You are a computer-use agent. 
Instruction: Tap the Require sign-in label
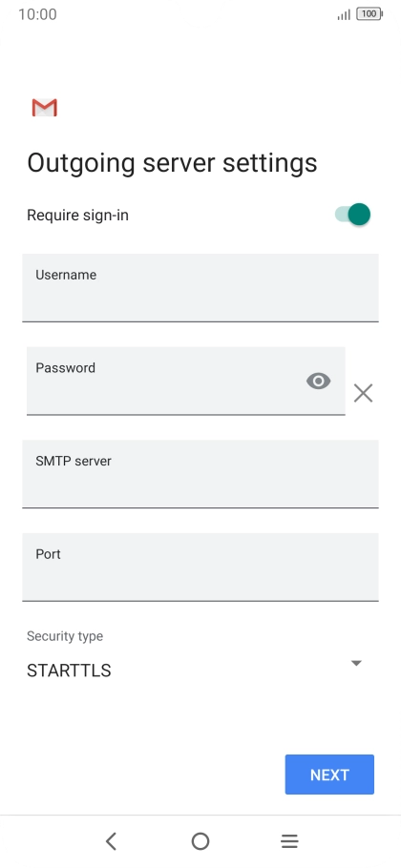point(77,215)
